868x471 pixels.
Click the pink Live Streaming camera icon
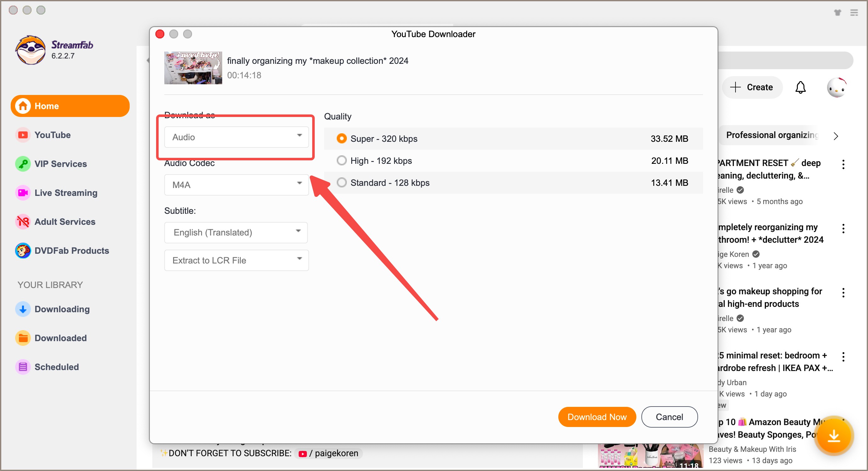tap(23, 193)
